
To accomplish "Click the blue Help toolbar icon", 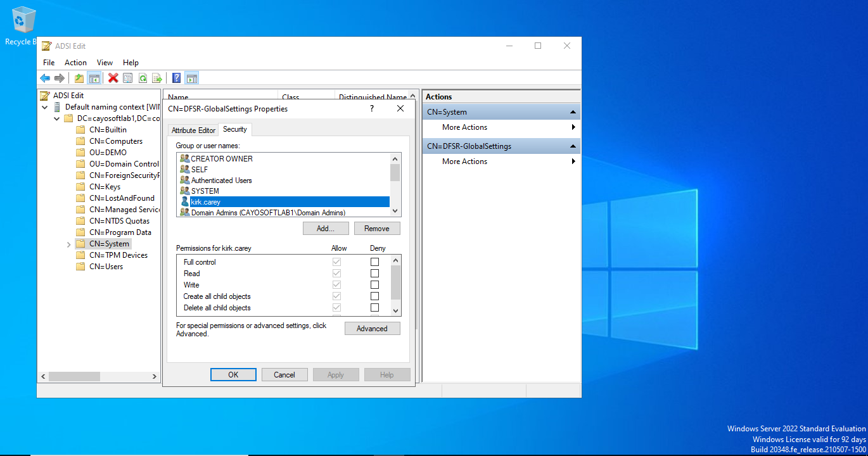I will pos(177,78).
